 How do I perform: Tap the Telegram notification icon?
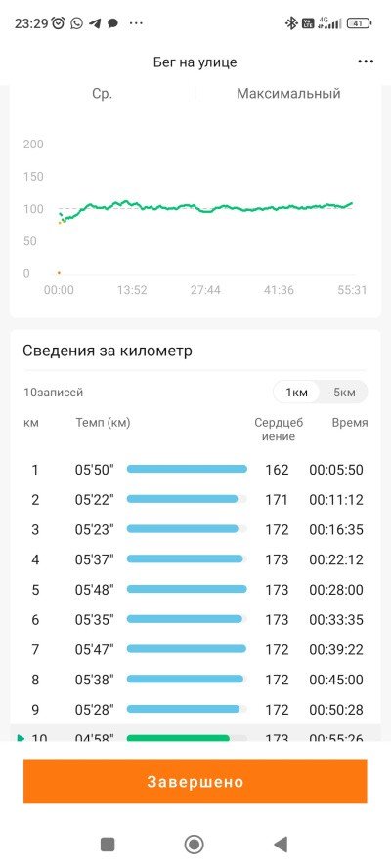pos(95,23)
